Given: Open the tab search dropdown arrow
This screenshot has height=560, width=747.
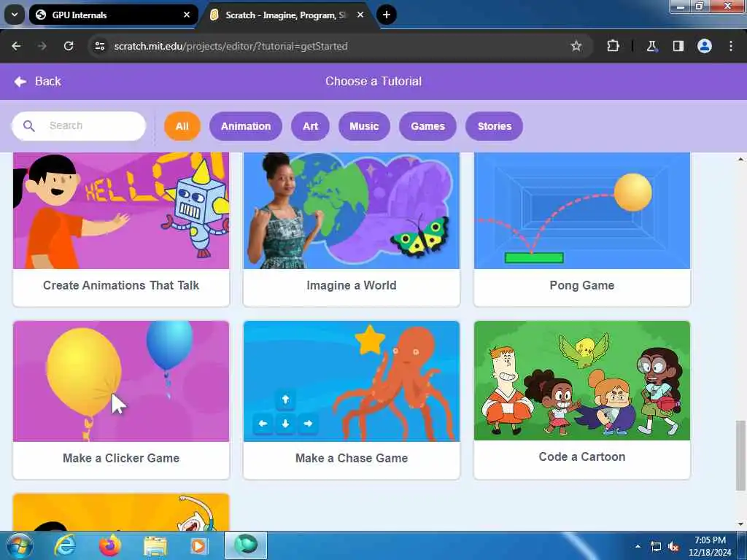Looking at the screenshot, I should click(x=15, y=15).
